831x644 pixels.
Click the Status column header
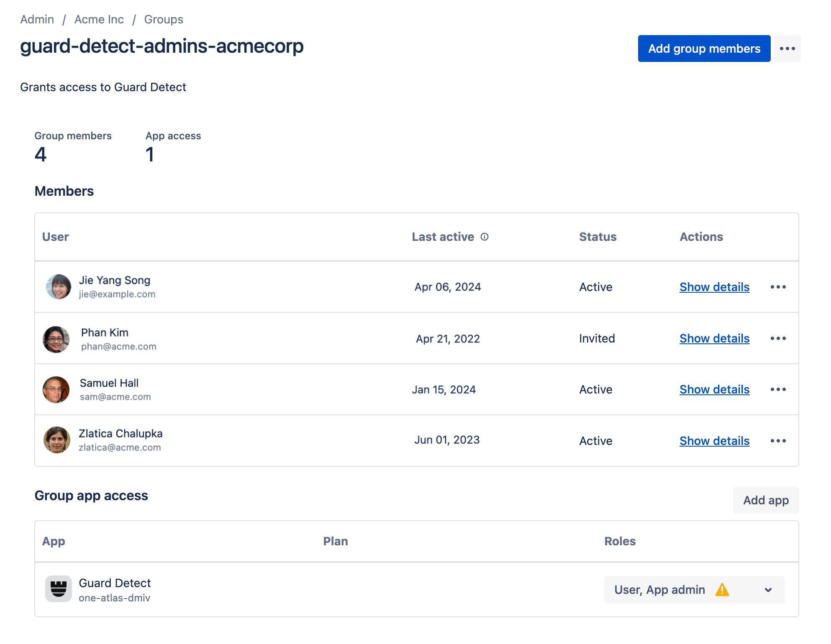point(598,237)
